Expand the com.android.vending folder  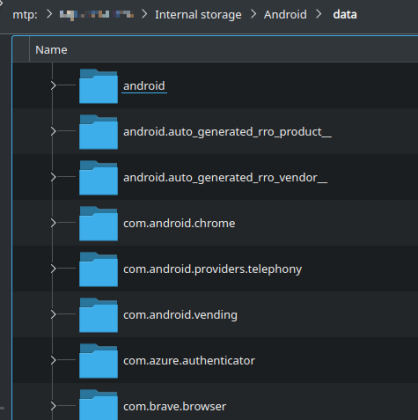coord(53,314)
